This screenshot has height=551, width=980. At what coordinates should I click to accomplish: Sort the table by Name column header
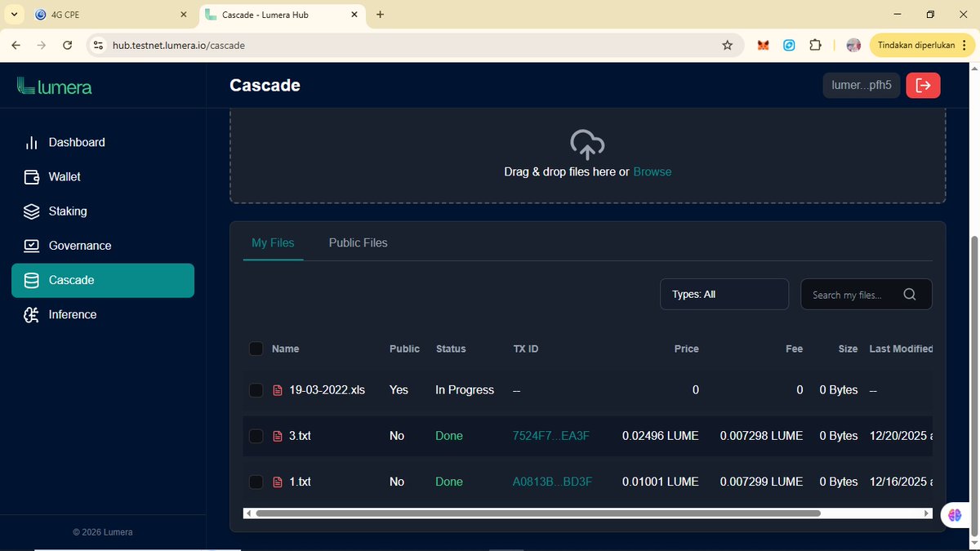point(286,349)
